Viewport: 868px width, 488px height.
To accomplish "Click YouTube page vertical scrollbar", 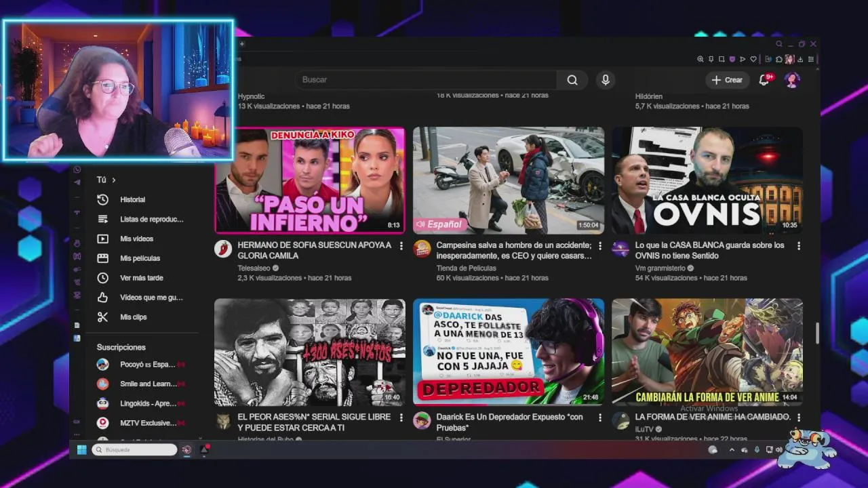I will click(x=817, y=333).
